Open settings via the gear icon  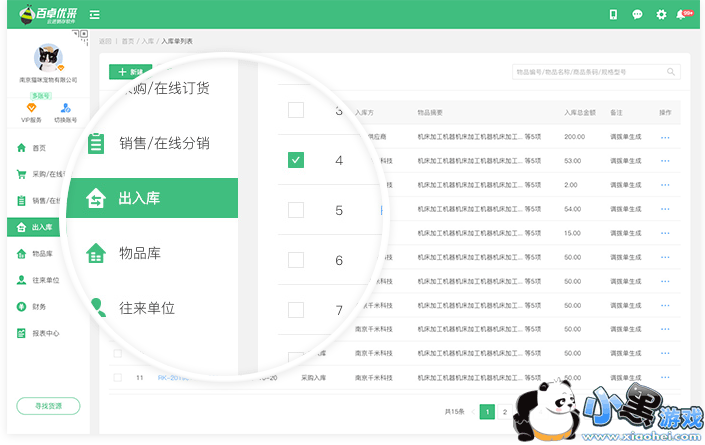click(x=661, y=14)
